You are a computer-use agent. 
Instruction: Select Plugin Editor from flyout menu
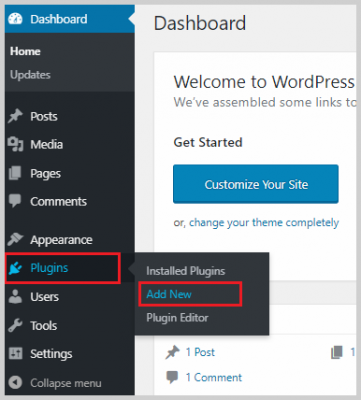point(177,317)
